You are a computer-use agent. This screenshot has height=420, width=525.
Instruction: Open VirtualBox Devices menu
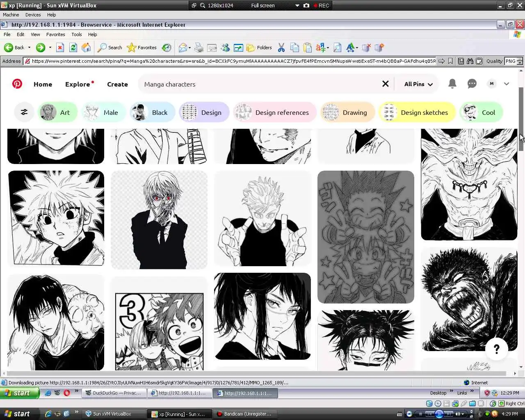tap(33, 15)
